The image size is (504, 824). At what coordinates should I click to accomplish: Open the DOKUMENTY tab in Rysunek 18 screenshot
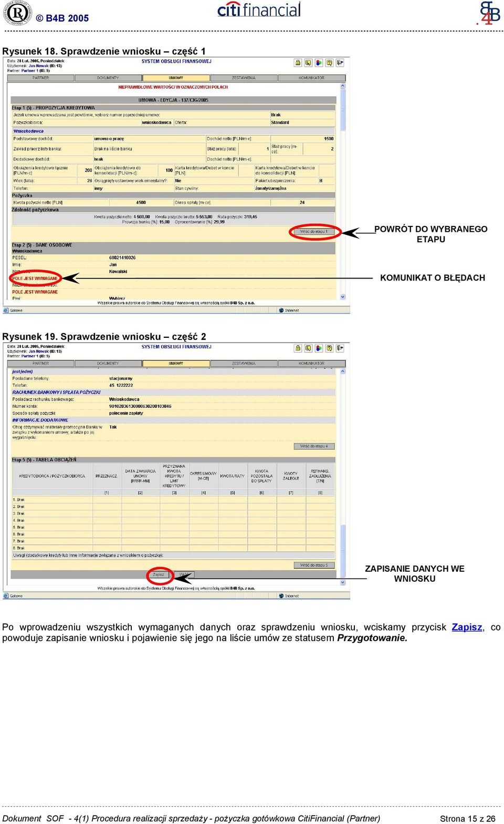[108, 78]
